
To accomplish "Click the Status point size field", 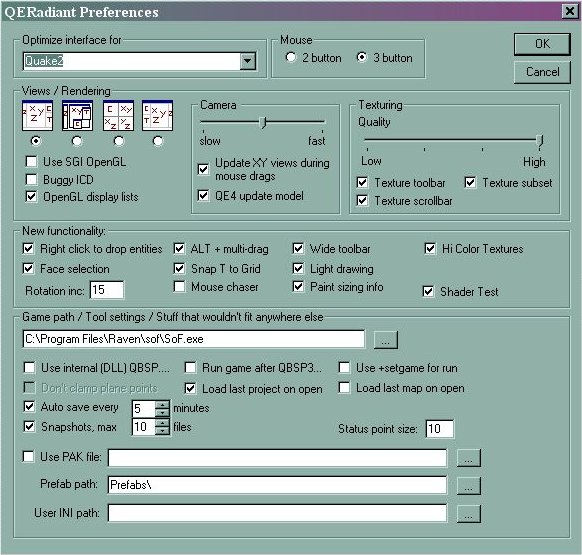I will pyautogui.click(x=440, y=429).
